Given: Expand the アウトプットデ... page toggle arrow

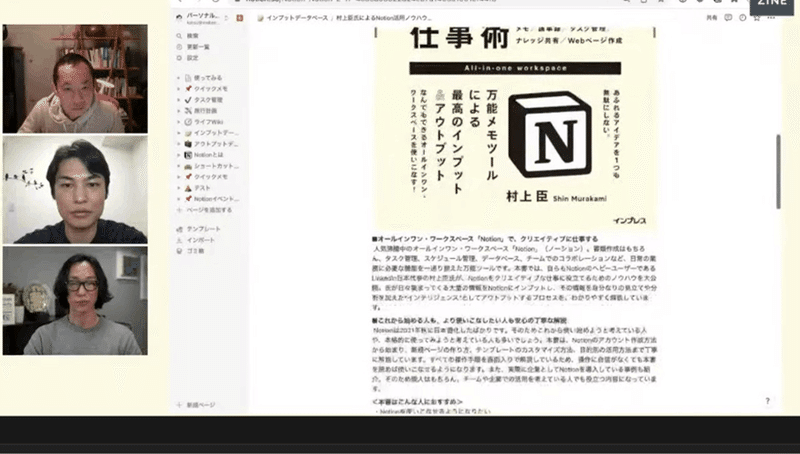Looking at the screenshot, I should tap(179, 144).
